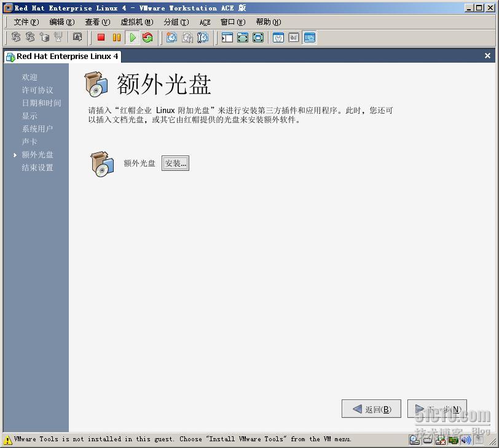Click the hard disk device status icon
The image size is (499, 448).
(428, 440)
